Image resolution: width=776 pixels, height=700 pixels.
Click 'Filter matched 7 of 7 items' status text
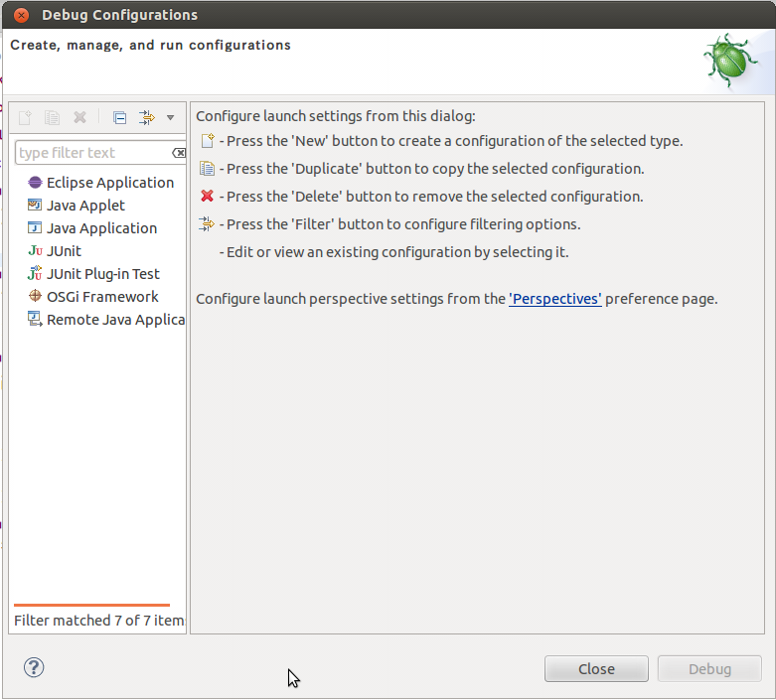click(x=99, y=621)
